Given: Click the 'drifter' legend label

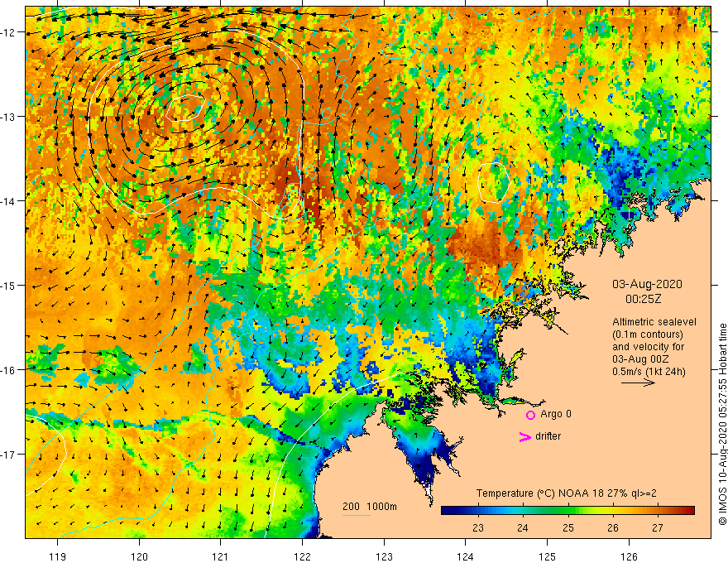Looking at the screenshot, I should coord(548,436).
